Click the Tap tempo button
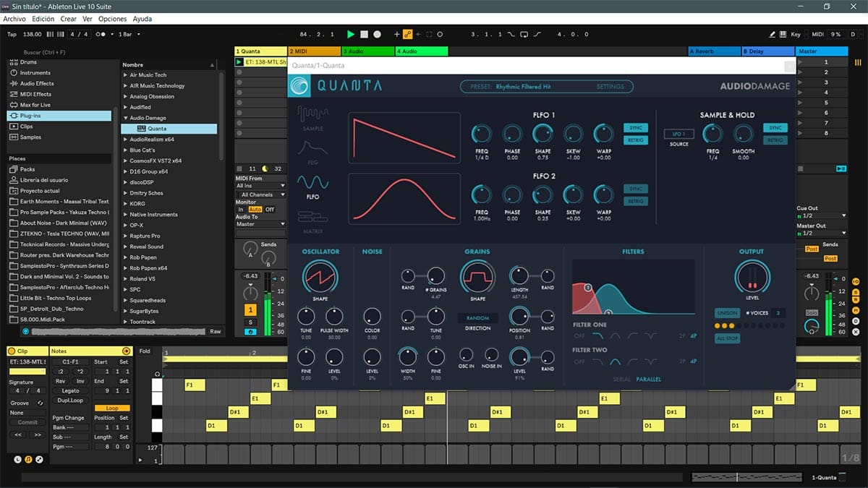 coord(12,34)
